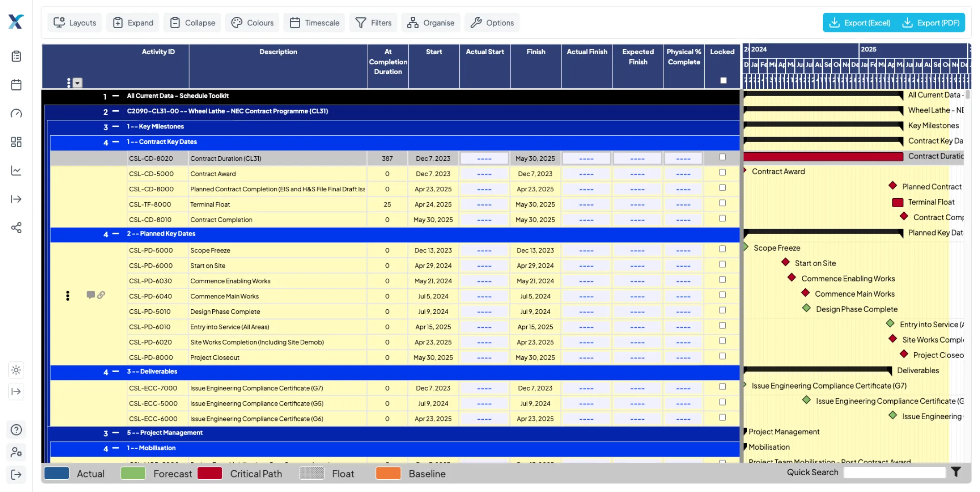Open the help question mark icon
The height and width of the screenshot is (492, 980).
(16, 430)
